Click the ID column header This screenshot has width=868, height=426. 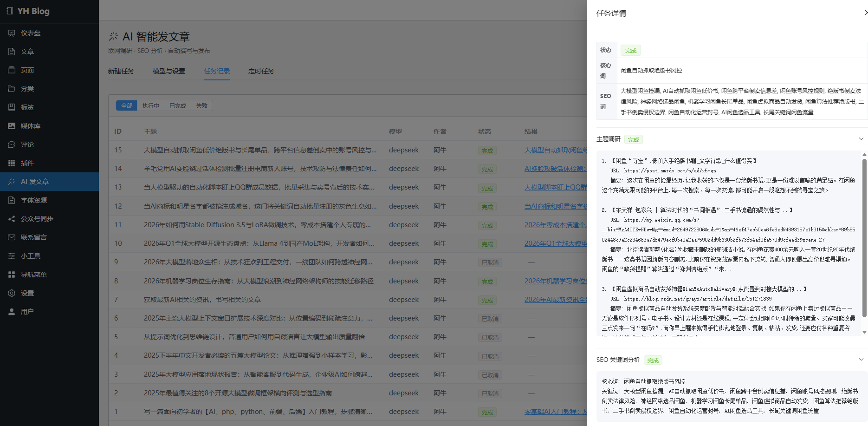[118, 131]
